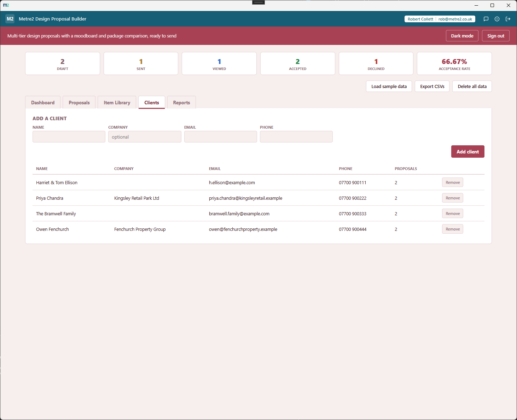Click the Name column header in table

pyautogui.click(x=42, y=169)
